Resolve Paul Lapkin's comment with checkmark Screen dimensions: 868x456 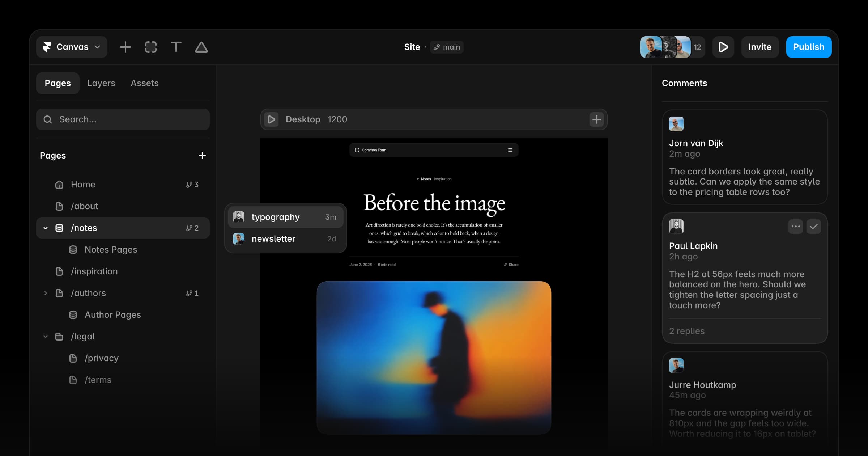(x=814, y=227)
